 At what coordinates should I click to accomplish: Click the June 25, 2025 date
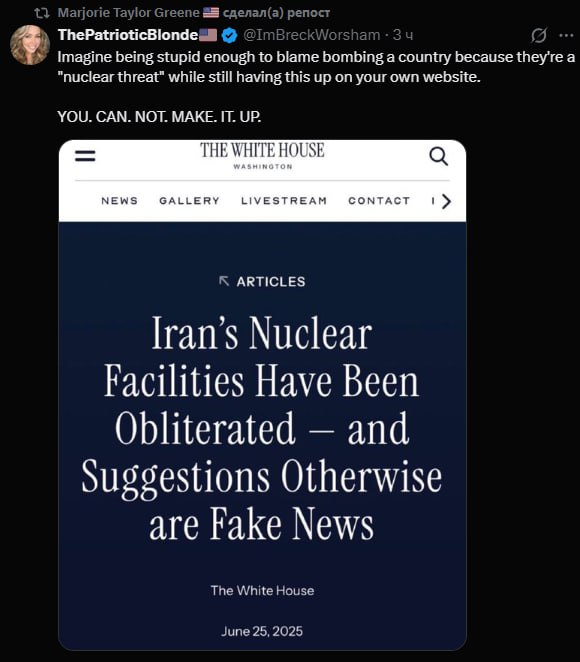(262, 631)
